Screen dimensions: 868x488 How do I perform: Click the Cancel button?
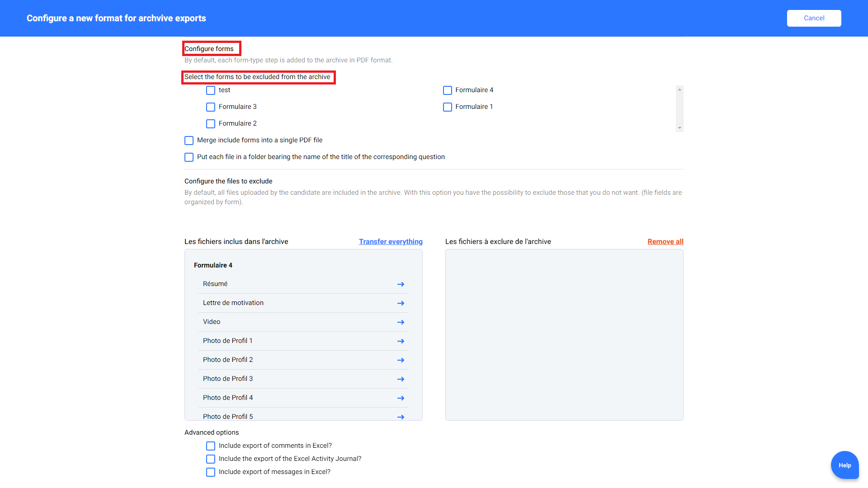pos(814,18)
